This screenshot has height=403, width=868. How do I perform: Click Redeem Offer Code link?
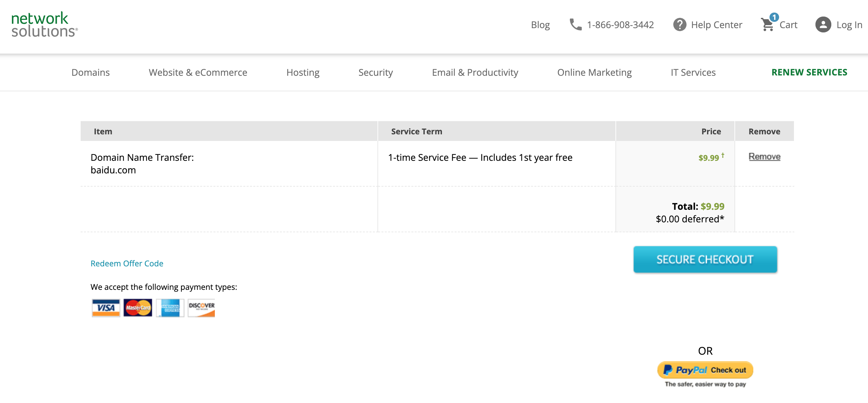[x=127, y=263]
